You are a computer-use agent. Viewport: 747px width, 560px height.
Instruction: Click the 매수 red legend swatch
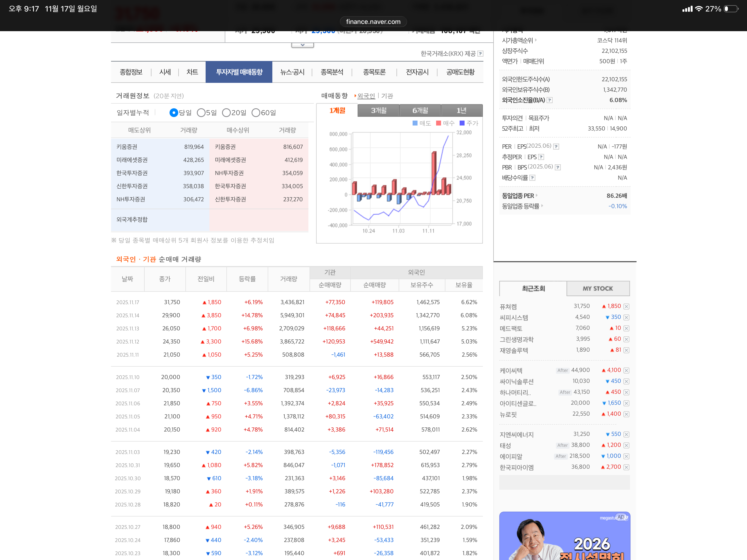tap(438, 123)
